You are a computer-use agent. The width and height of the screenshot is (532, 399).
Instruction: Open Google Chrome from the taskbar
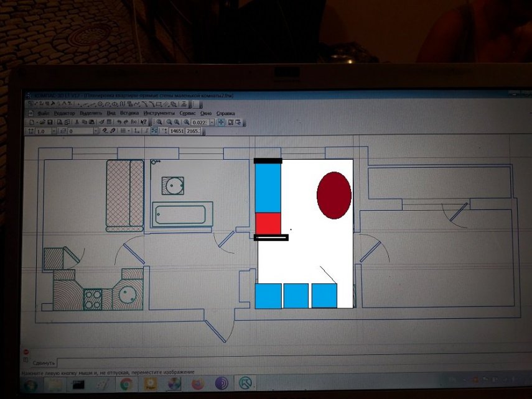[126, 385]
